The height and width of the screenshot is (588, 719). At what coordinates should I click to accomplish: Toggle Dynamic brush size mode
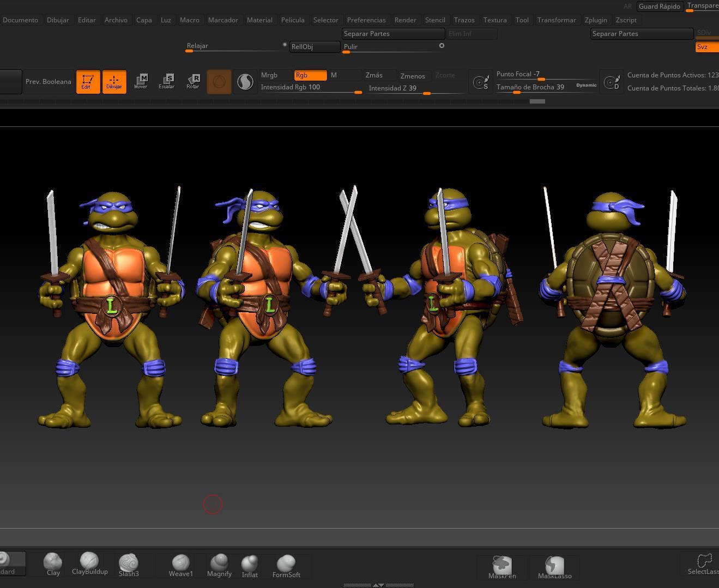(x=586, y=85)
